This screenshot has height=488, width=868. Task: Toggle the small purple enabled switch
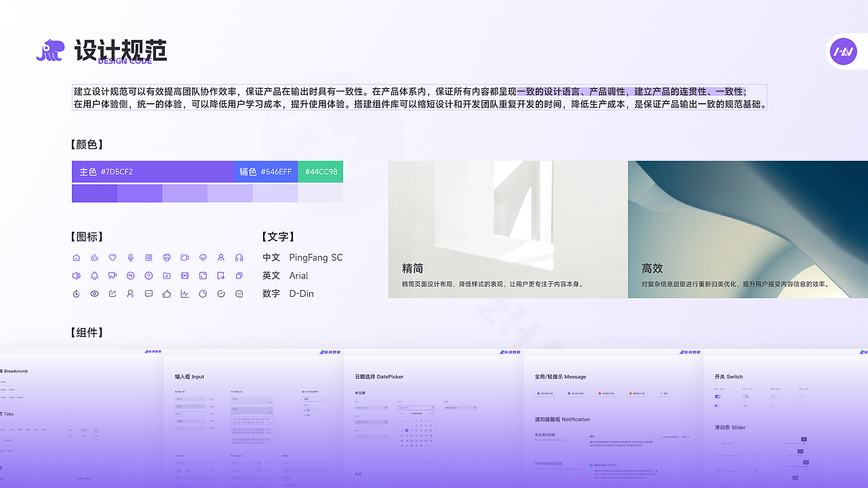pyautogui.click(x=717, y=406)
